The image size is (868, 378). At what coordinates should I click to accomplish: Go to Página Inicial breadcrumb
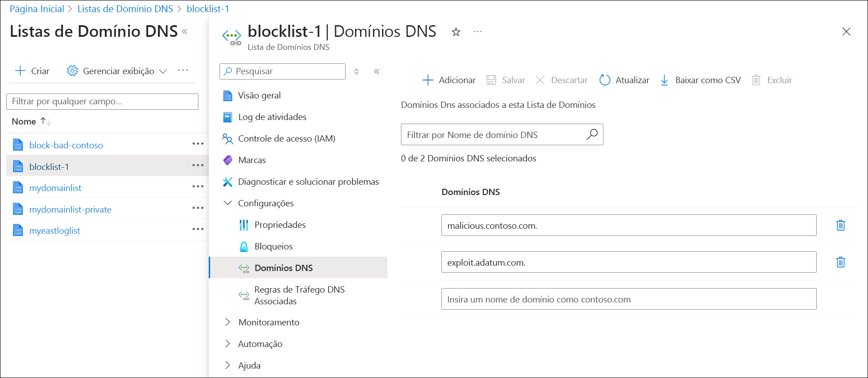point(37,9)
